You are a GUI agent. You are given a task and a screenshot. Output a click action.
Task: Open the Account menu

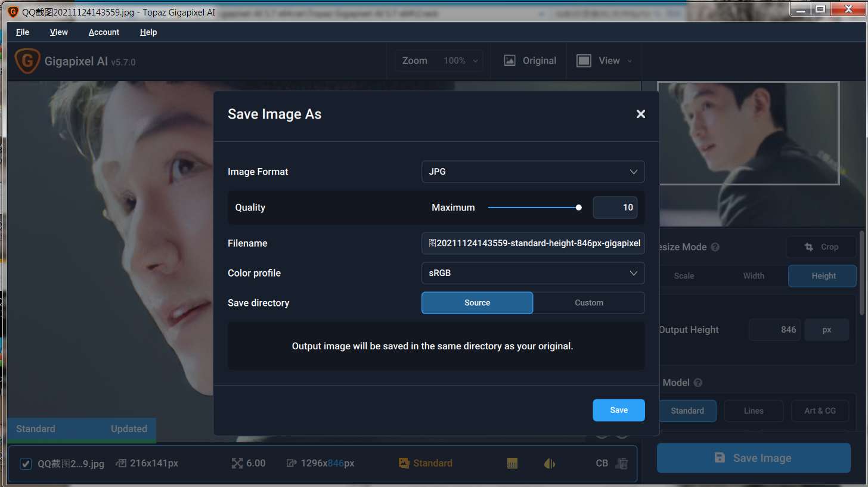click(104, 32)
